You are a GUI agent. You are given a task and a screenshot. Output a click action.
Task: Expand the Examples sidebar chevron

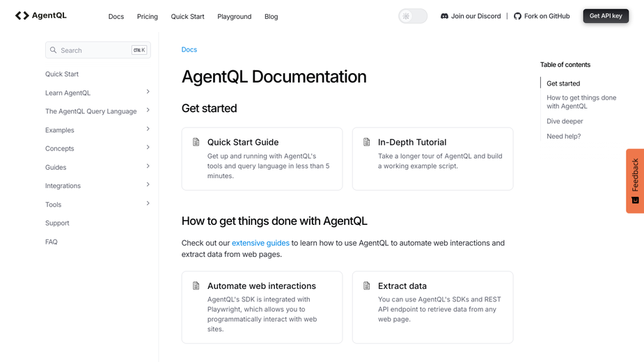click(x=148, y=129)
